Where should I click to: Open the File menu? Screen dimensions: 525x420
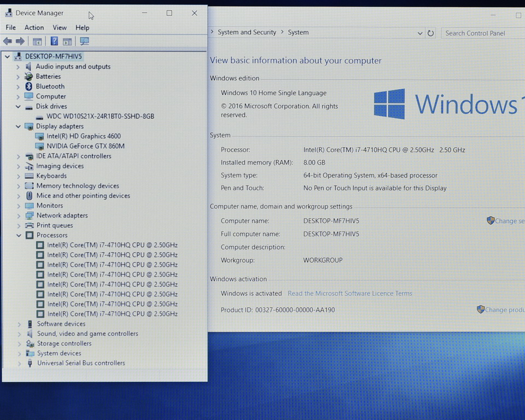pyautogui.click(x=11, y=27)
